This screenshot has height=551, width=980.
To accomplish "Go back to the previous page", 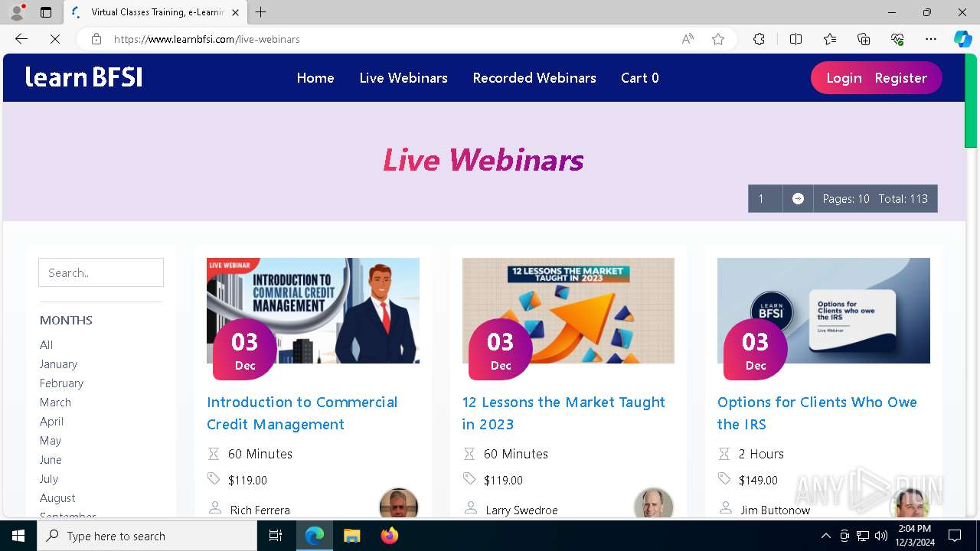I will (21, 39).
